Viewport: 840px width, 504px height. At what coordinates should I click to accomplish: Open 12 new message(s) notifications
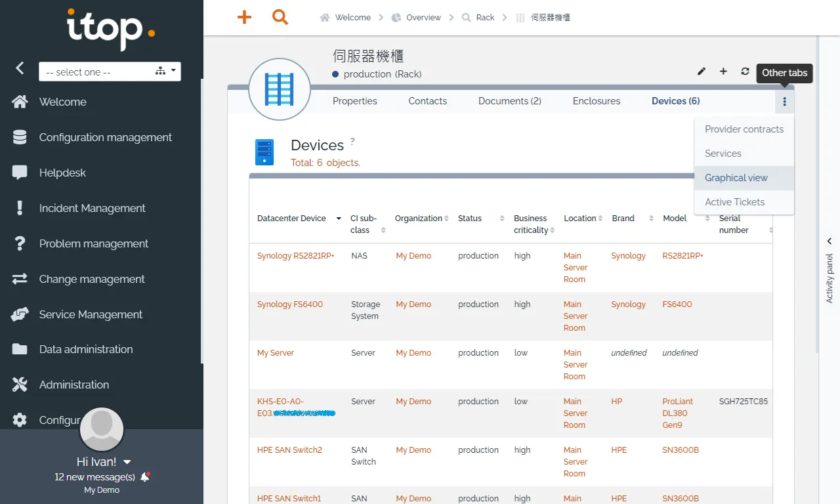click(95, 477)
